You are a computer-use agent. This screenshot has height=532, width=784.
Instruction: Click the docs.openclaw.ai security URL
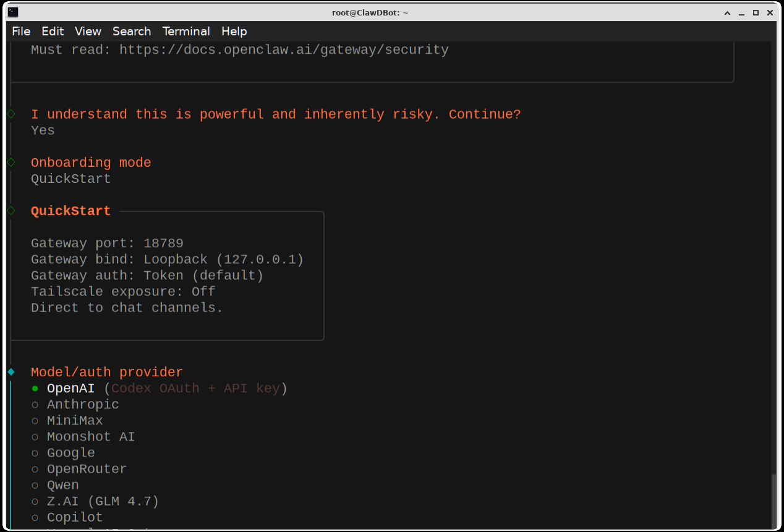pyautogui.click(x=284, y=49)
